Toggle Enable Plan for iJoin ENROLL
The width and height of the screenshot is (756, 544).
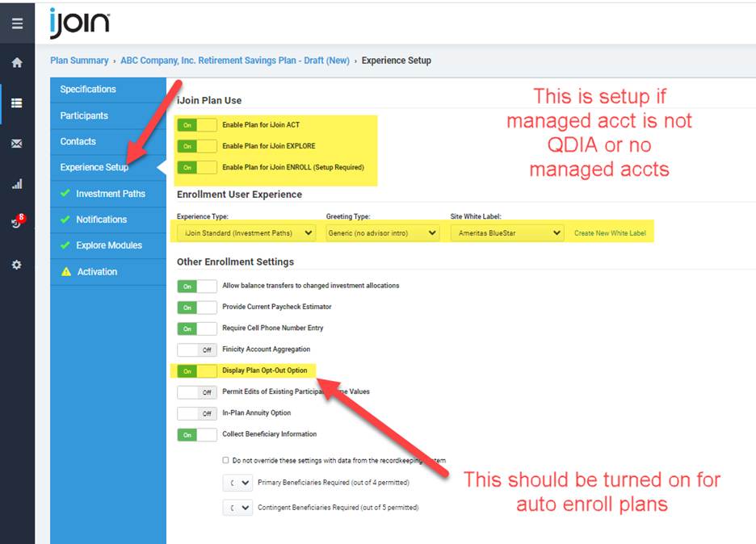(x=197, y=167)
